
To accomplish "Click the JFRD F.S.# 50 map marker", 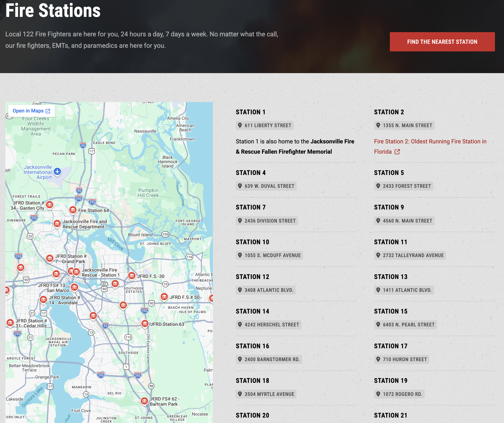I will tap(164, 297).
